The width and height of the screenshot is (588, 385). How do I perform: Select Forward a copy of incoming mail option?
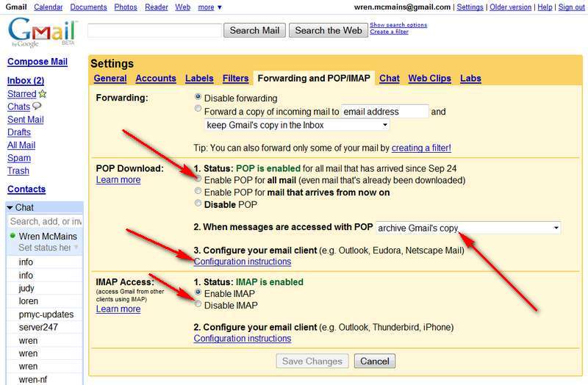pyautogui.click(x=198, y=109)
